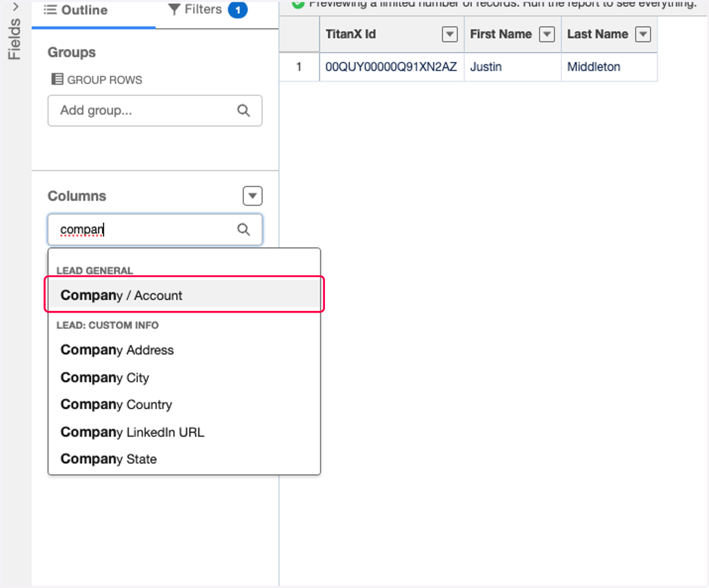Click the columns search magnifier icon
The height and width of the screenshot is (588, 709).
pyautogui.click(x=243, y=229)
